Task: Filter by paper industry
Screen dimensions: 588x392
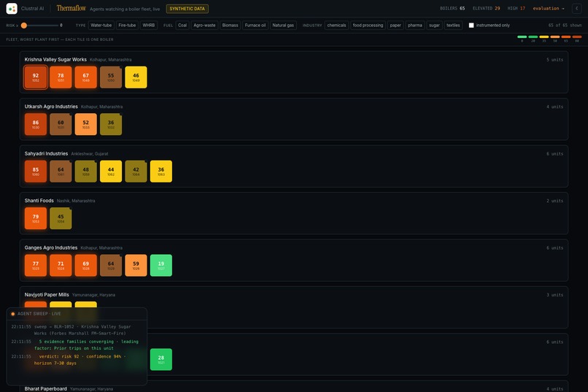Action: point(395,25)
